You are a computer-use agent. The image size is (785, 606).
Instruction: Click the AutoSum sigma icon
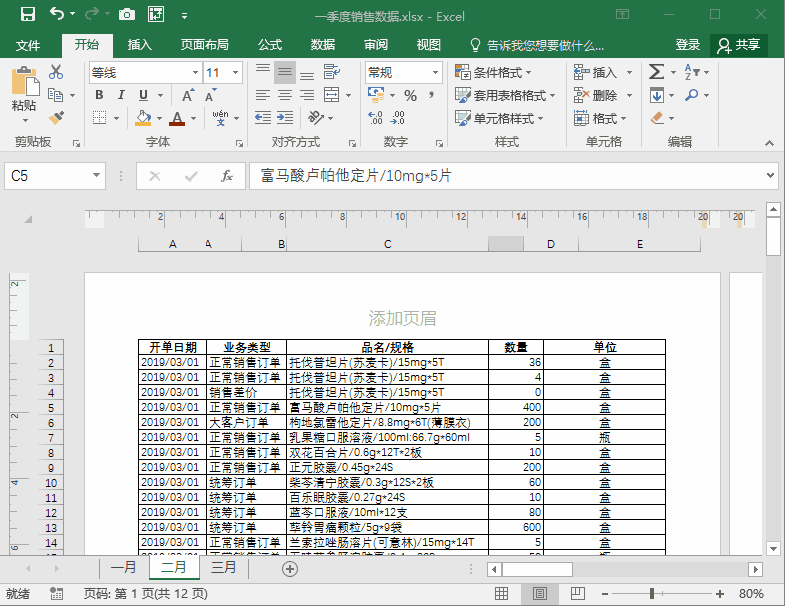coord(656,72)
